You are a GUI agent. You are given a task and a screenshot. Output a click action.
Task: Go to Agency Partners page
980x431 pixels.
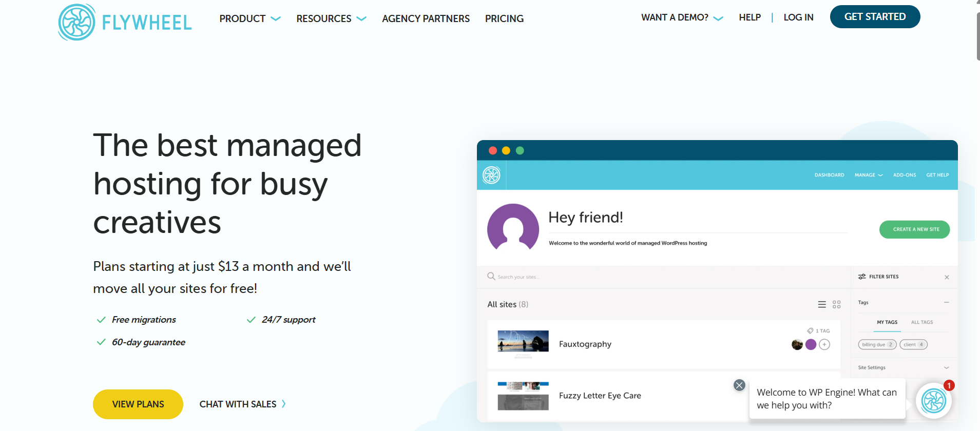(x=426, y=18)
